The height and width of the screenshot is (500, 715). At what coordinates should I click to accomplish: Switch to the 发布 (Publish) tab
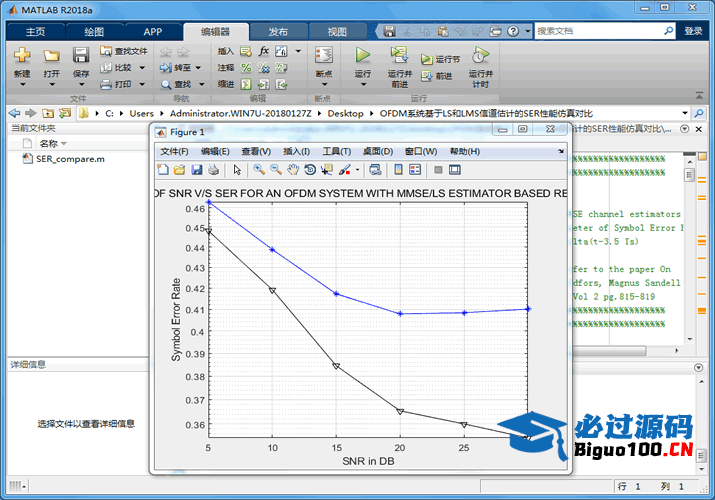278,31
